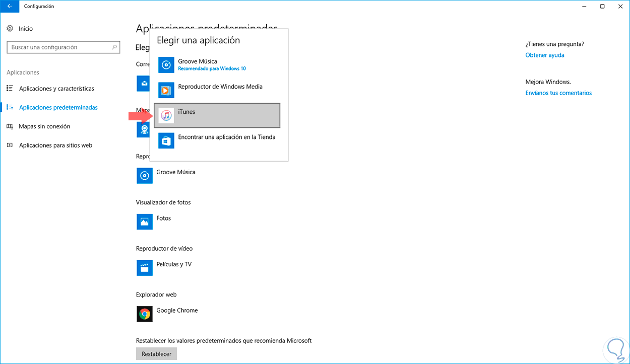Pick Groove Música from the app chooser

[x=217, y=65]
